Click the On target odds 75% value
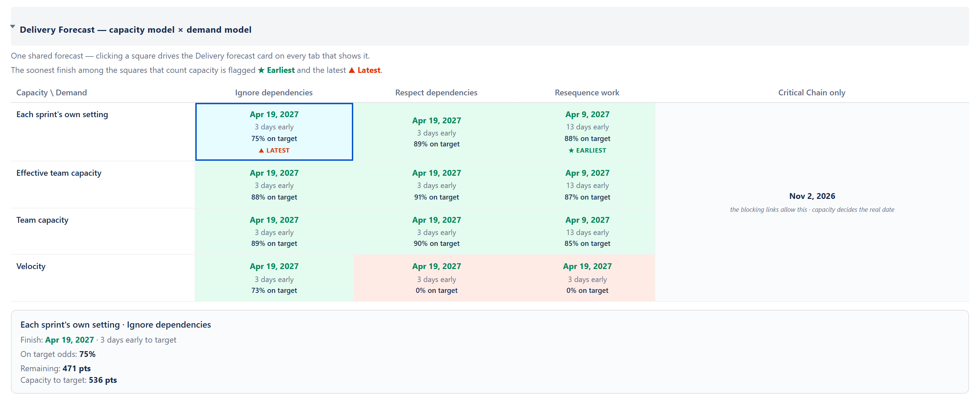Image resolution: width=980 pixels, height=408 pixels. click(87, 354)
